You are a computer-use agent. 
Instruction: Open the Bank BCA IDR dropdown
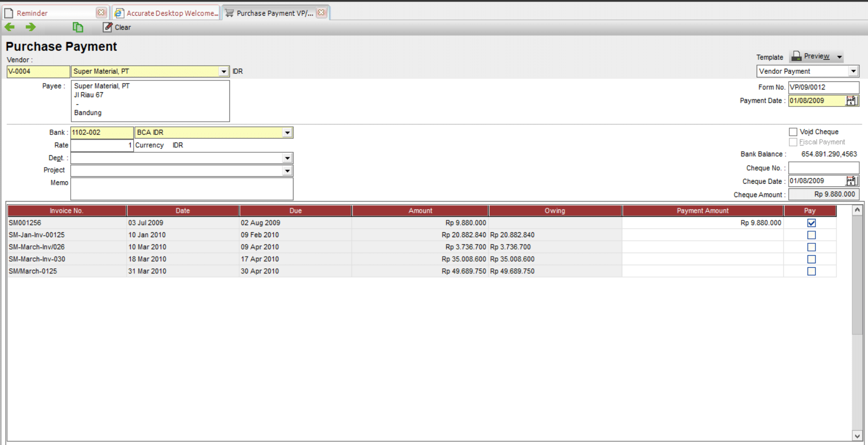[287, 132]
